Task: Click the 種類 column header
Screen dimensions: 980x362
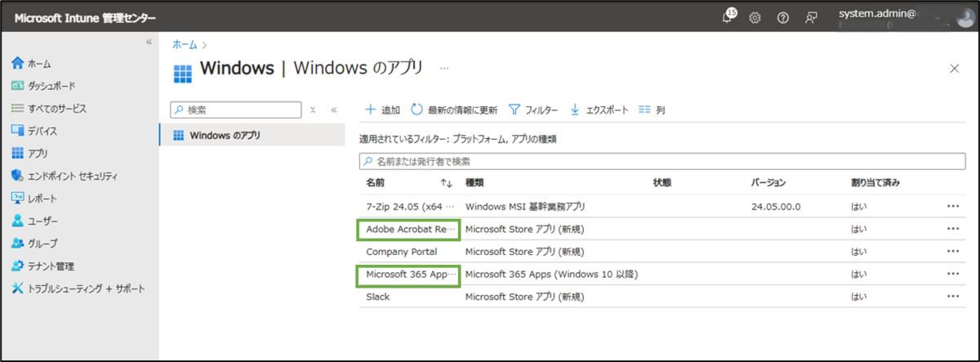Action: tap(474, 183)
